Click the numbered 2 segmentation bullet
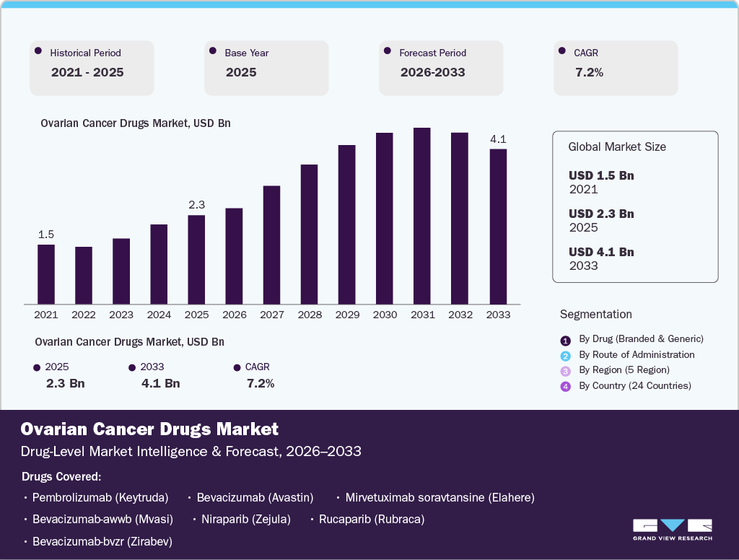The height and width of the screenshot is (560, 739). click(566, 356)
